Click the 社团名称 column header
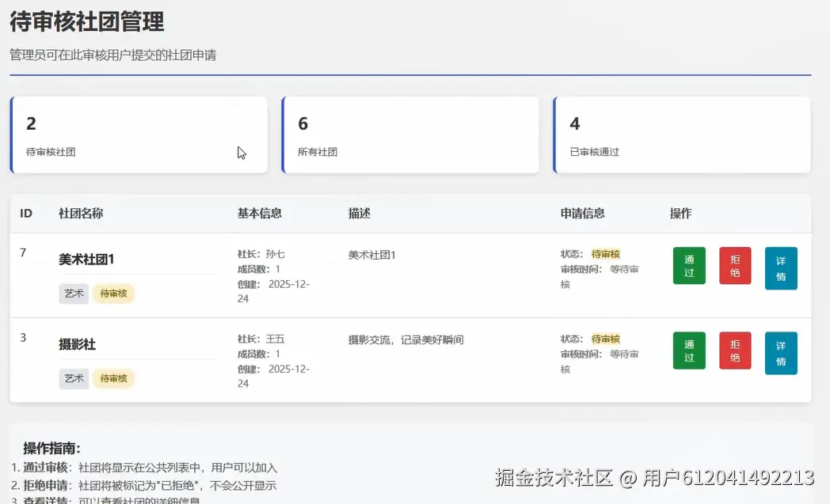 81,213
